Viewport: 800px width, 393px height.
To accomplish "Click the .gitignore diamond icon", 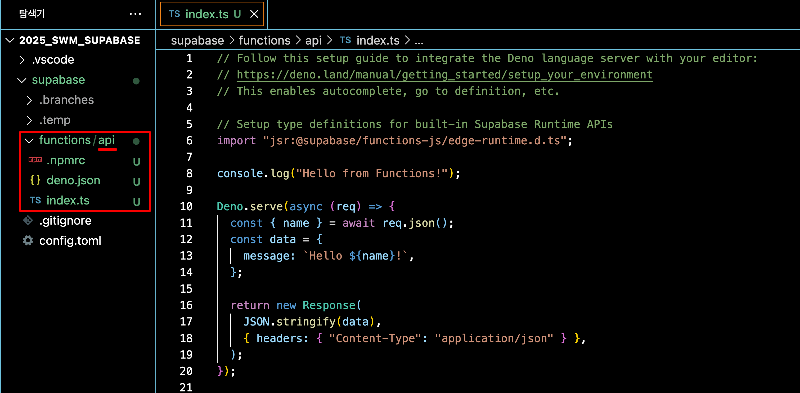I will coord(28,220).
